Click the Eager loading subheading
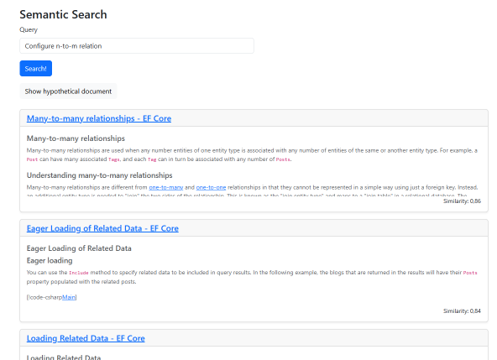 (x=49, y=261)
